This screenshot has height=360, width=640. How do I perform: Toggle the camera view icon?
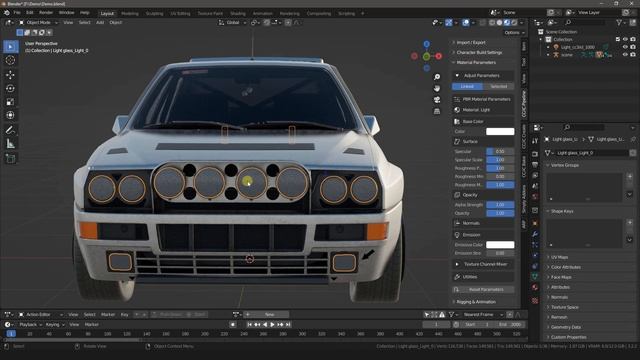437,100
